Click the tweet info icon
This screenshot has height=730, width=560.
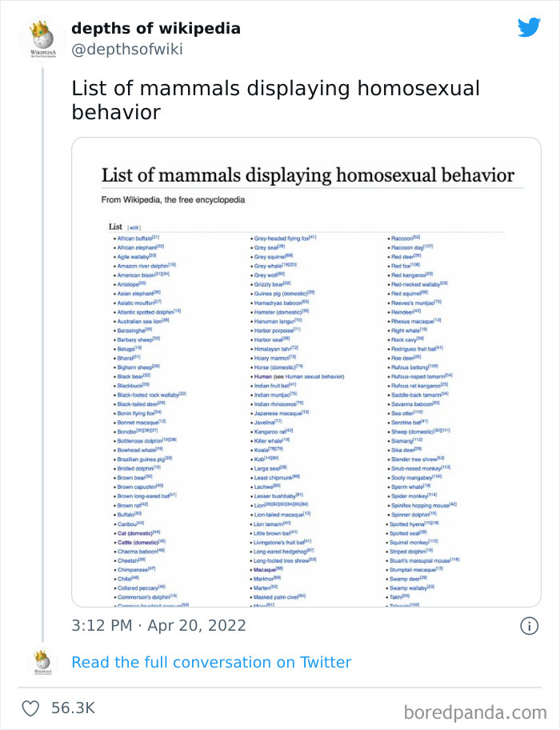(x=529, y=625)
